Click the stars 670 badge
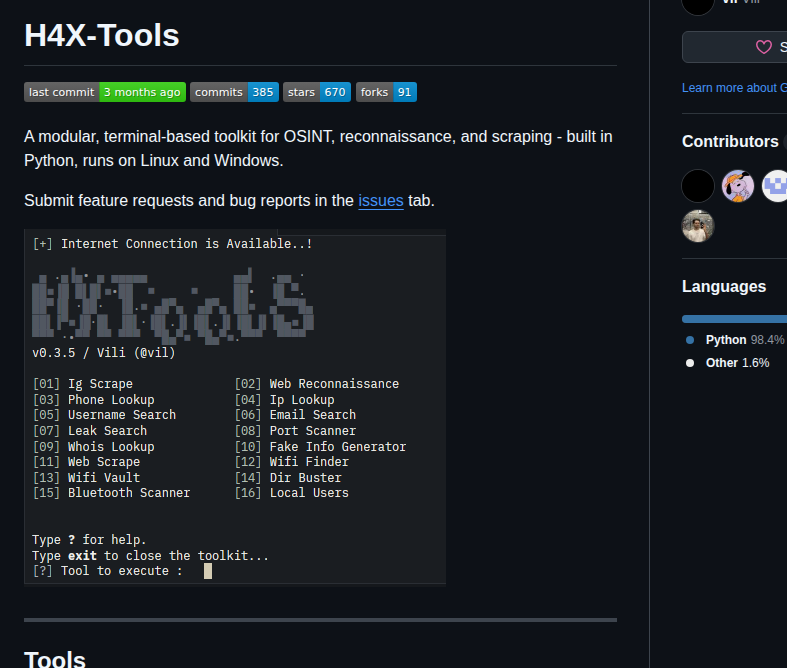 point(317,92)
